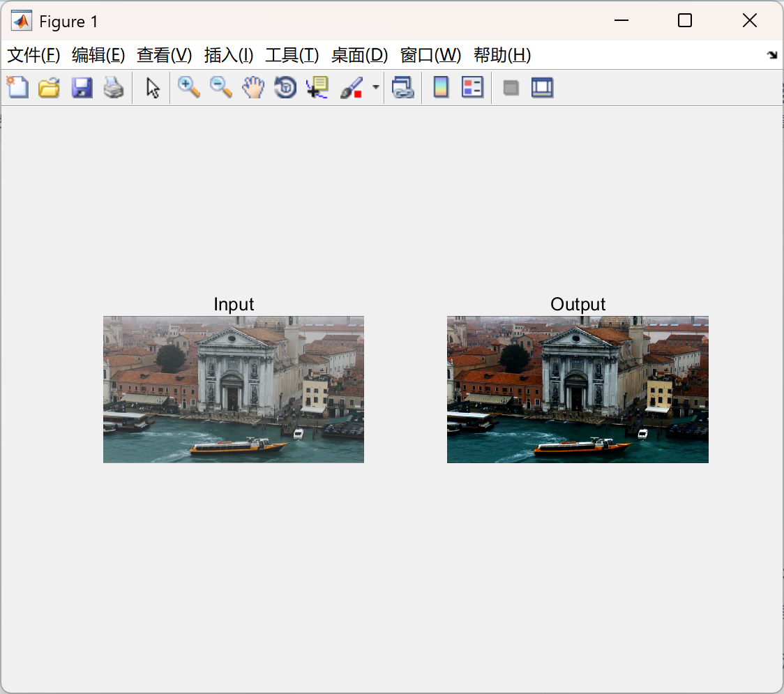Screen dimensions: 784x694
Task: Open the 查看(V) menu
Action: [x=164, y=55]
